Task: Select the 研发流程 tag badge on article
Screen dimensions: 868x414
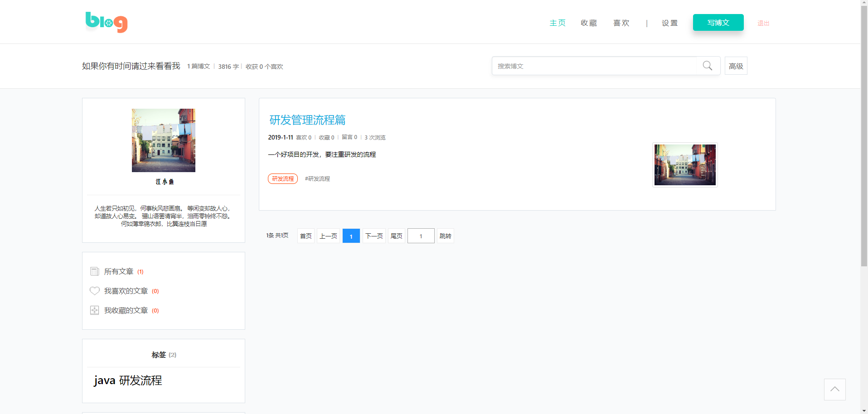Action: (x=283, y=179)
